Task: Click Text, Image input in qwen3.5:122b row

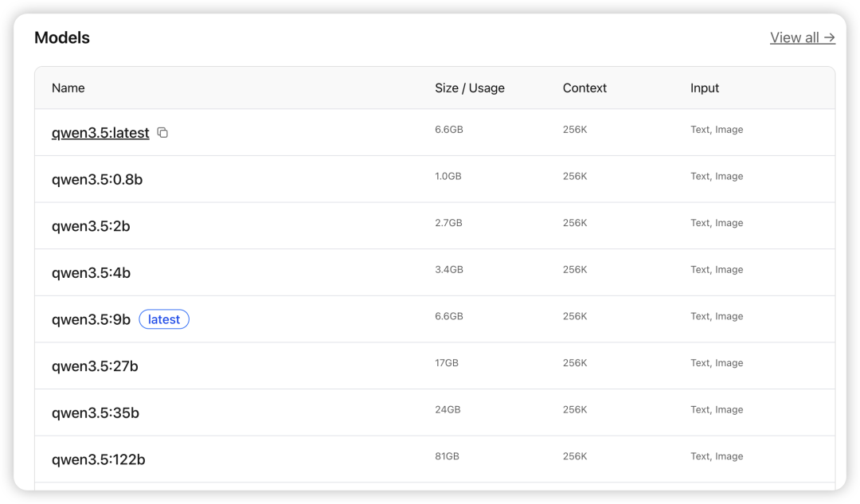Action: pos(717,455)
